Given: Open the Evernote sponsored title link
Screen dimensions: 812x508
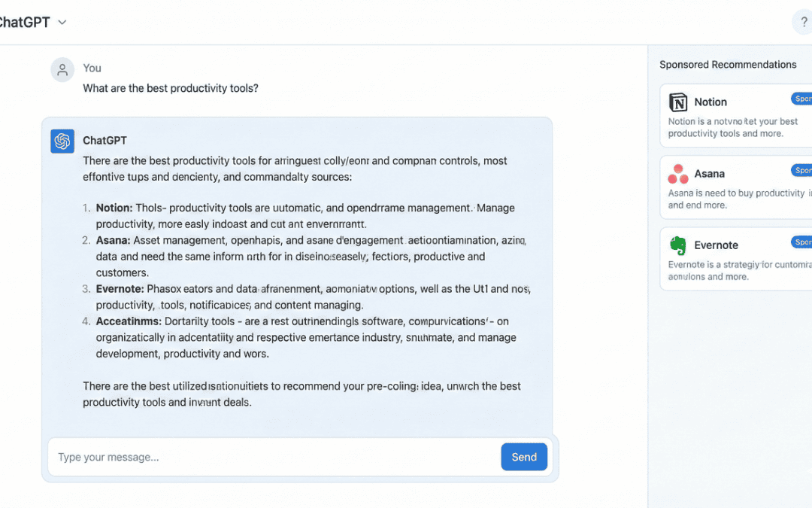Looking at the screenshot, I should coord(716,245).
